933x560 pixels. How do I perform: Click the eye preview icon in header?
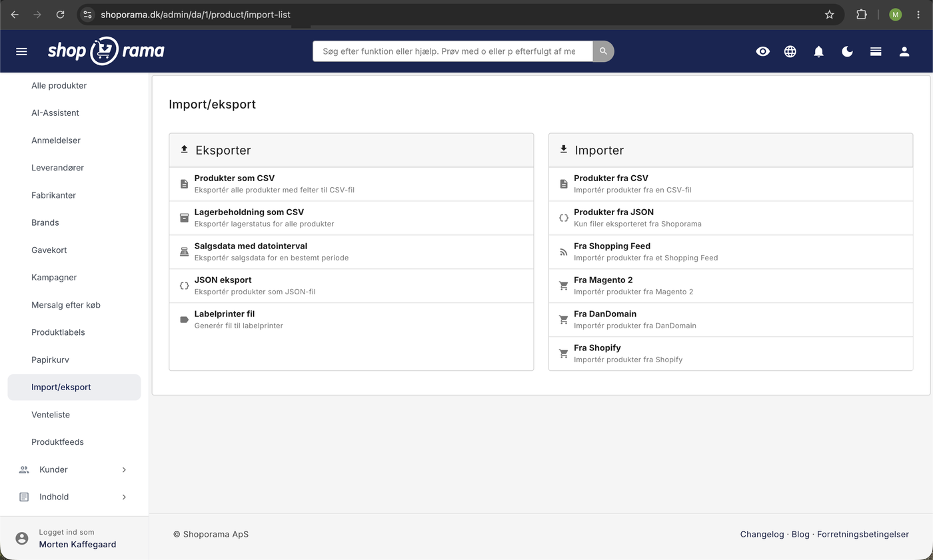pyautogui.click(x=763, y=51)
